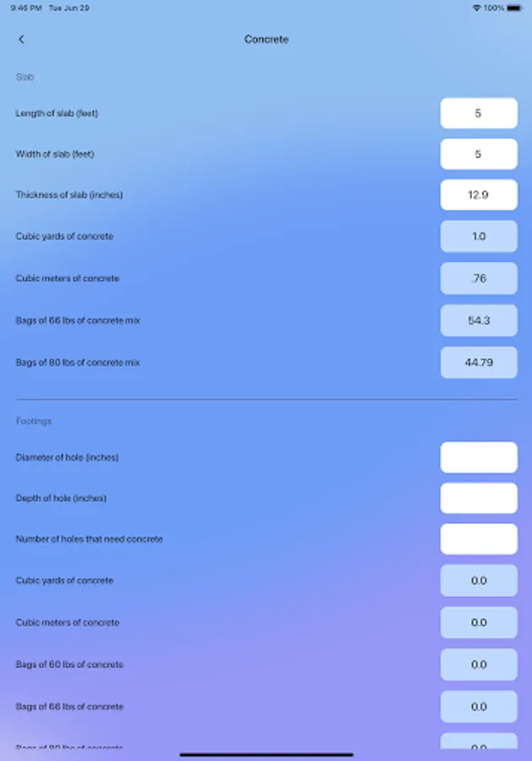Tap the footings cubic meters result box
This screenshot has height=761, width=532.
(478, 622)
